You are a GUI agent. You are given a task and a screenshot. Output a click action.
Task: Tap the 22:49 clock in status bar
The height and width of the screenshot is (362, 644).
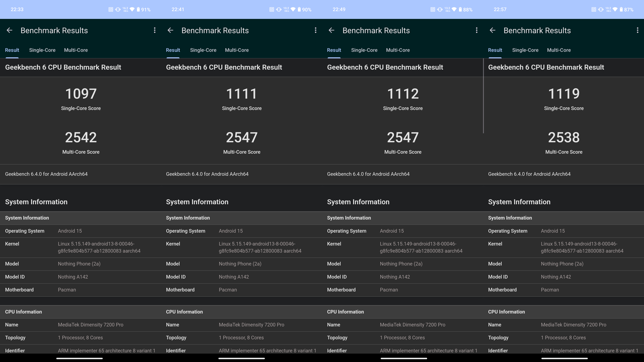(x=339, y=10)
